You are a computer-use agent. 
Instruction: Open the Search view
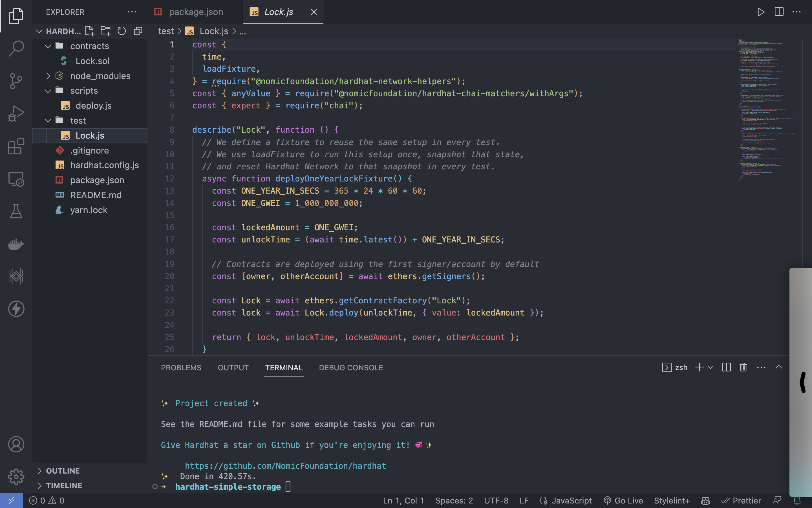[x=16, y=48]
